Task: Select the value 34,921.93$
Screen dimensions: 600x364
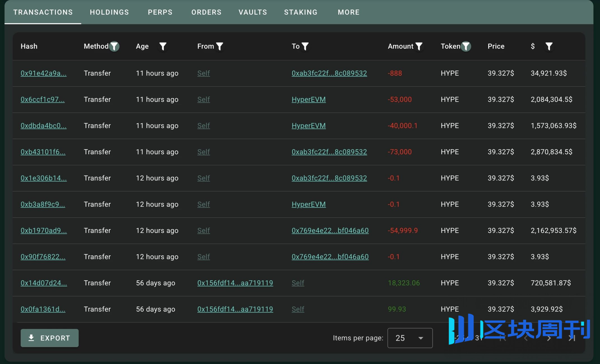Action: point(548,73)
